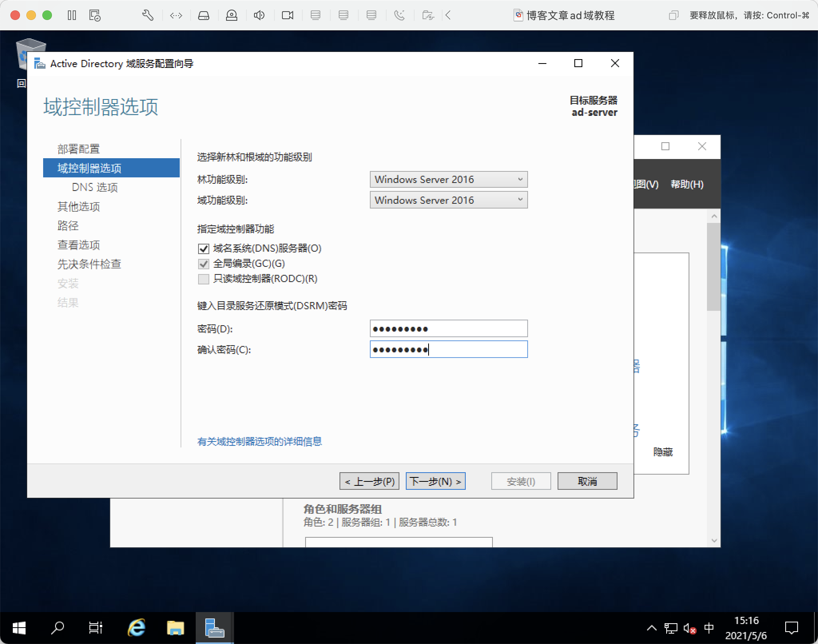Viewport: 818px width, 644px height.
Task: Click the VM camera icon
Action: [287, 16]
